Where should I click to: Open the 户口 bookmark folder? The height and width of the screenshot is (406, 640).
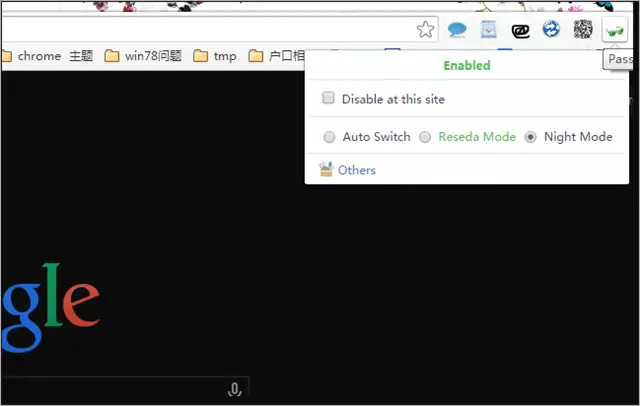tap(276, 56)
